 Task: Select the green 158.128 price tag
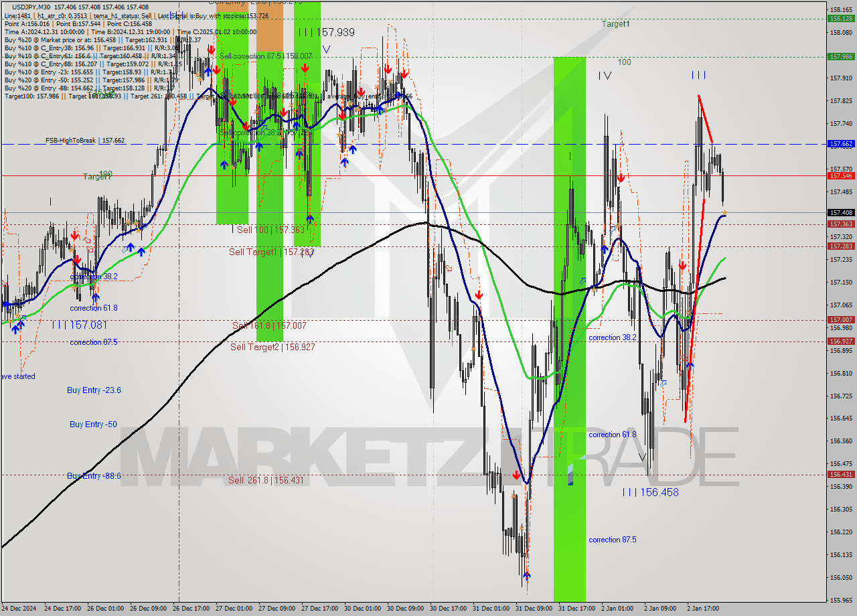[841, 19]
